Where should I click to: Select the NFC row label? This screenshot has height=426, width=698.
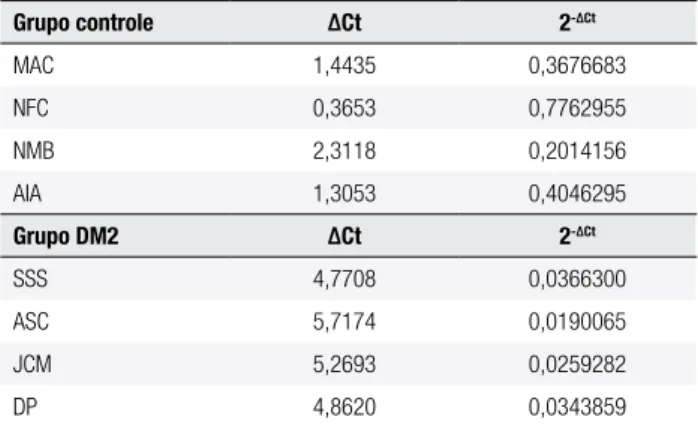(x=31, y=108)
